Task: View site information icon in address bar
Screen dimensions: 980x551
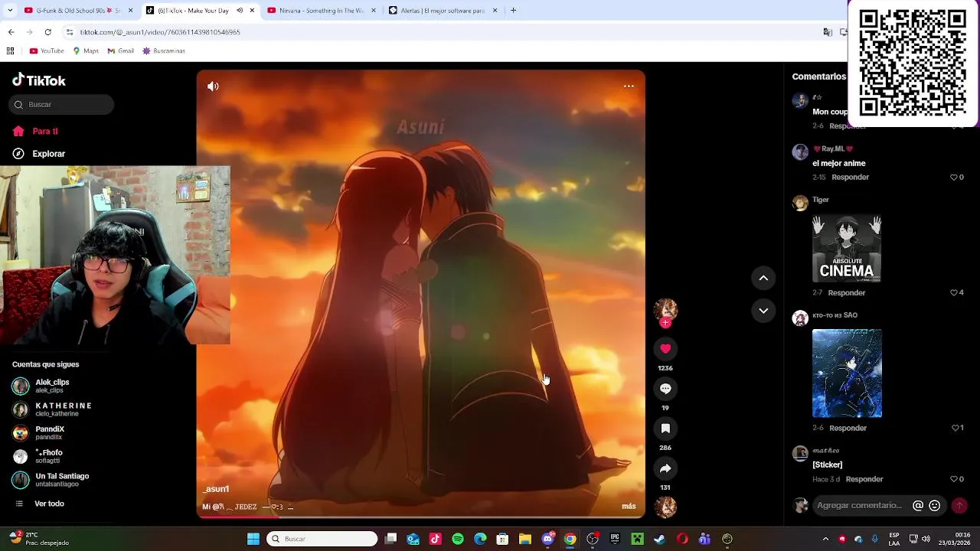Action: click(x=70, y=32)
